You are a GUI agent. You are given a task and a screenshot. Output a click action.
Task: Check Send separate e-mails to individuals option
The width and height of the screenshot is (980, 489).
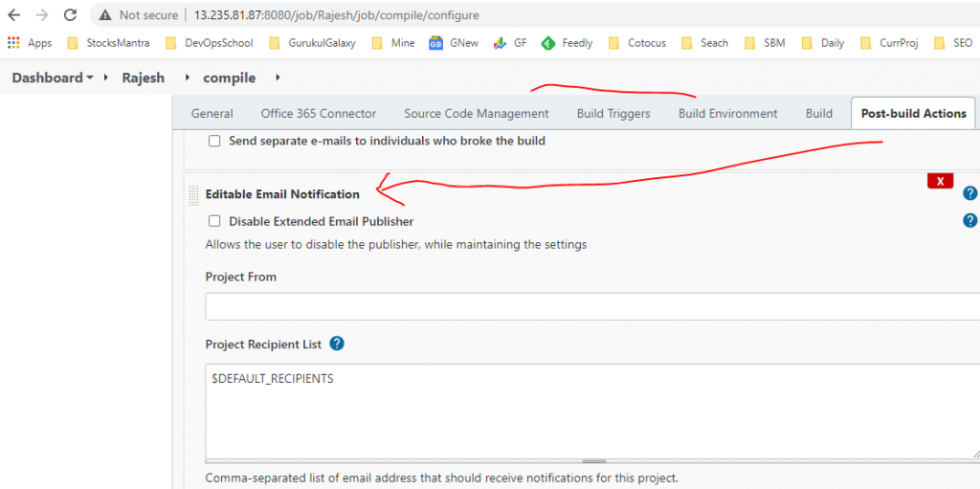tap(214, 141)
